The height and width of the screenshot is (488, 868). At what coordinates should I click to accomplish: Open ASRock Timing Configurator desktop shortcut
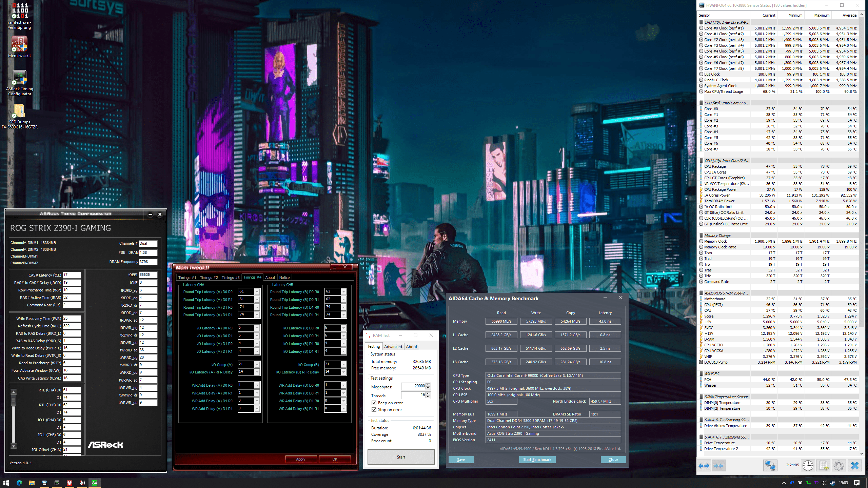click(x=20, y=83)
